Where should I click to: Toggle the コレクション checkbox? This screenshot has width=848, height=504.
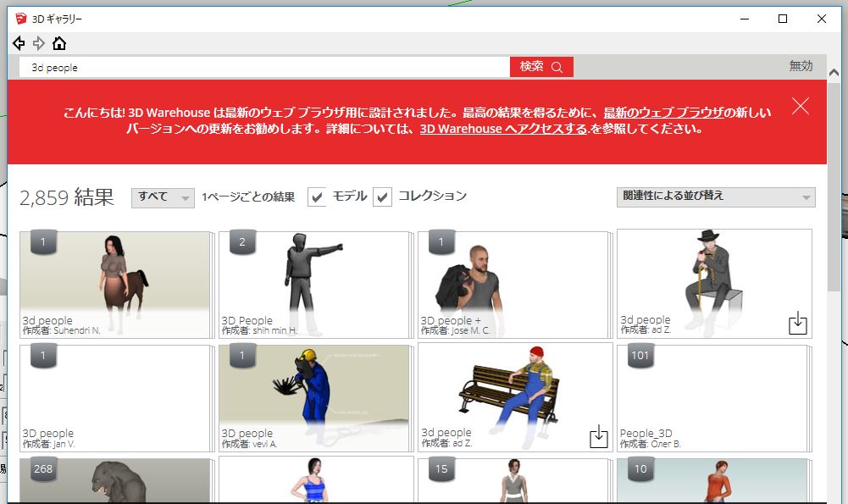(382, 197)
